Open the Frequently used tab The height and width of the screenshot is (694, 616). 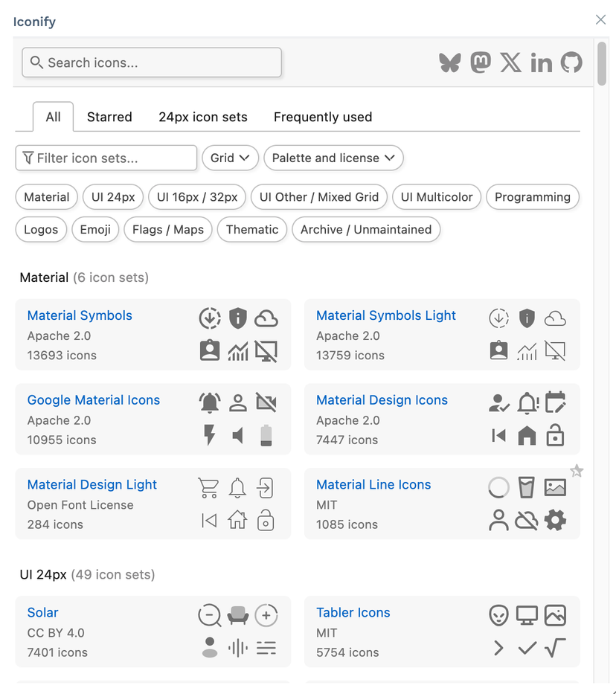(322, 117)
